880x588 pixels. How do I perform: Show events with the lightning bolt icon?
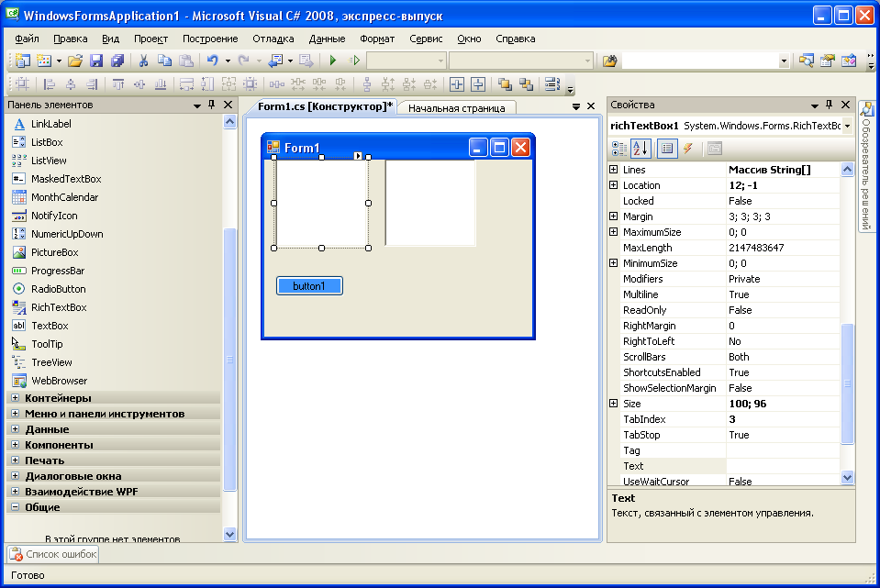click(687, 148)
